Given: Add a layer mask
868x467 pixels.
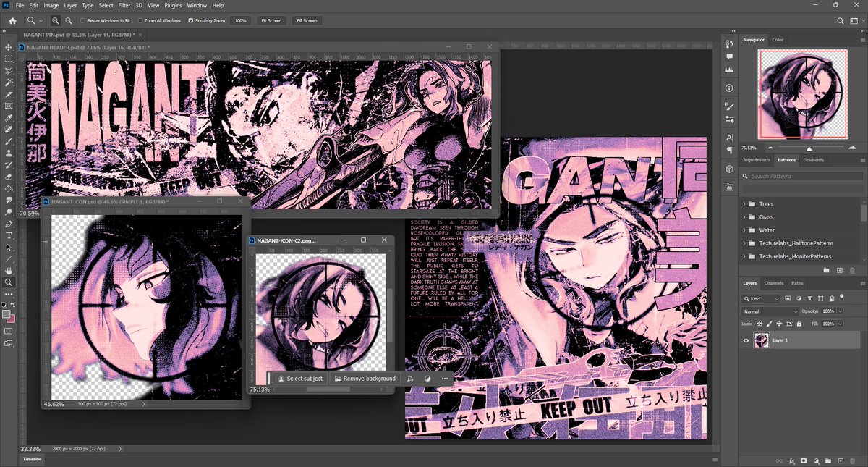Looking at the screenshot, I should pyautogui.click(x=804, y=460).
